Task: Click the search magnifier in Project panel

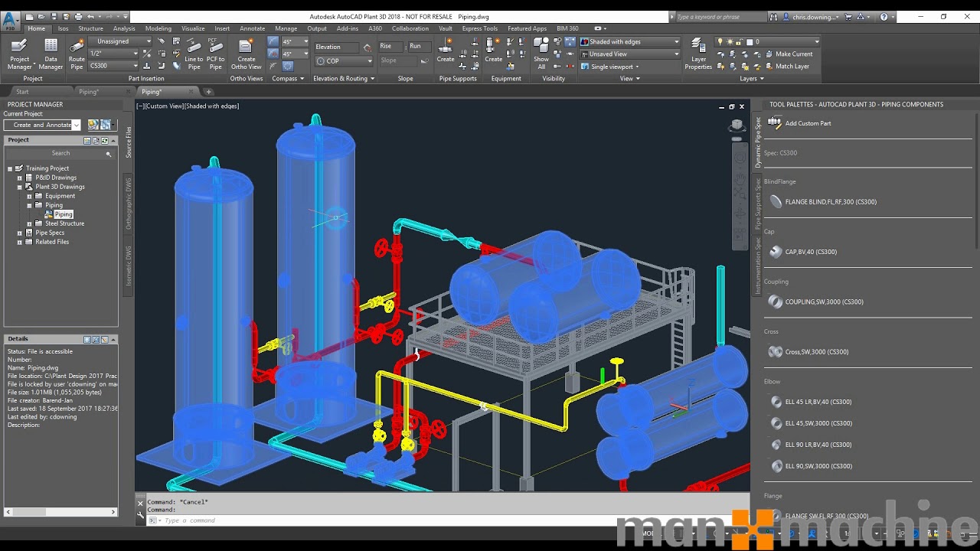Action: [x=109, y=154]
